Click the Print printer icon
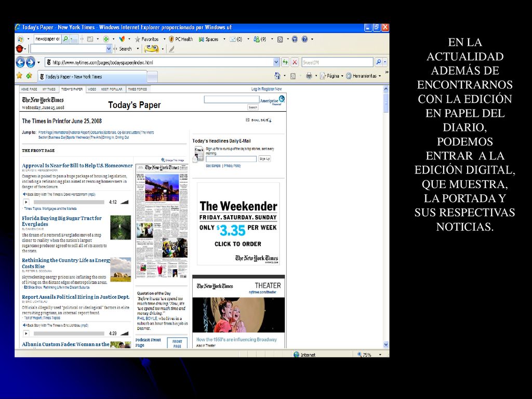The height and width of the screenshot is (399, 532). point(309,76)
